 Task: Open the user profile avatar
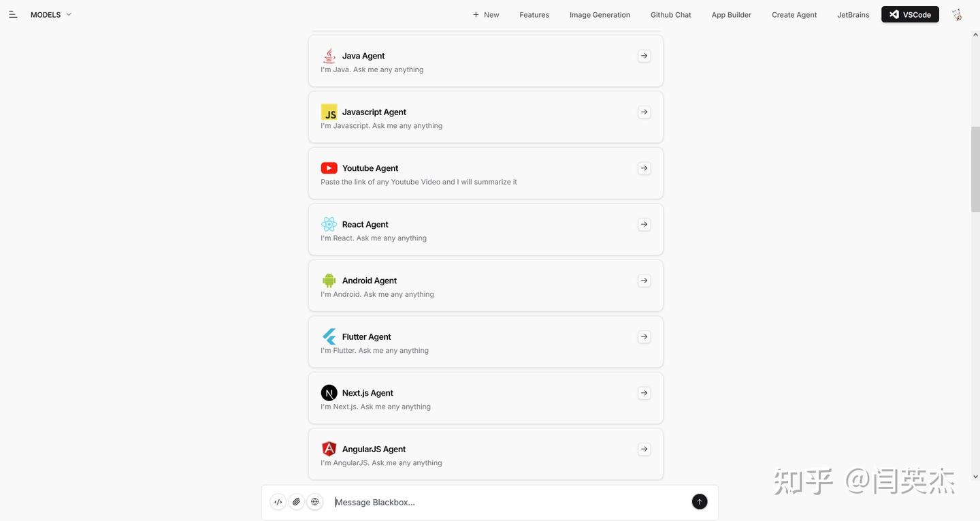(x=957, y=14)
